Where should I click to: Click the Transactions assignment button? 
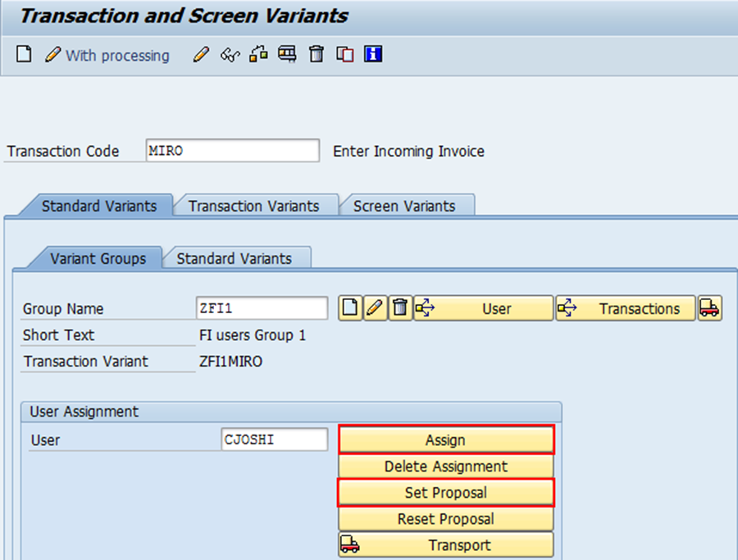click(x=625, y=307)
